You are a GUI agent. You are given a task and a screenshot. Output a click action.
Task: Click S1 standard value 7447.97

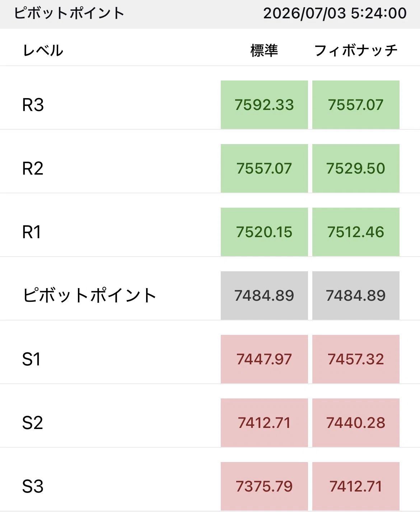(x=264, y=359)
